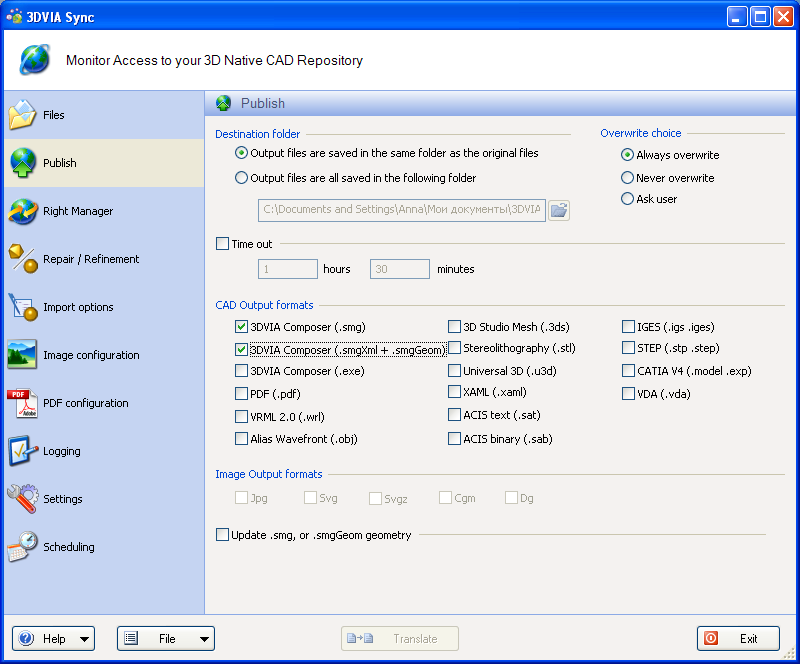
Task: Enable PDF (.pdf) output
Action: point(241,394)
